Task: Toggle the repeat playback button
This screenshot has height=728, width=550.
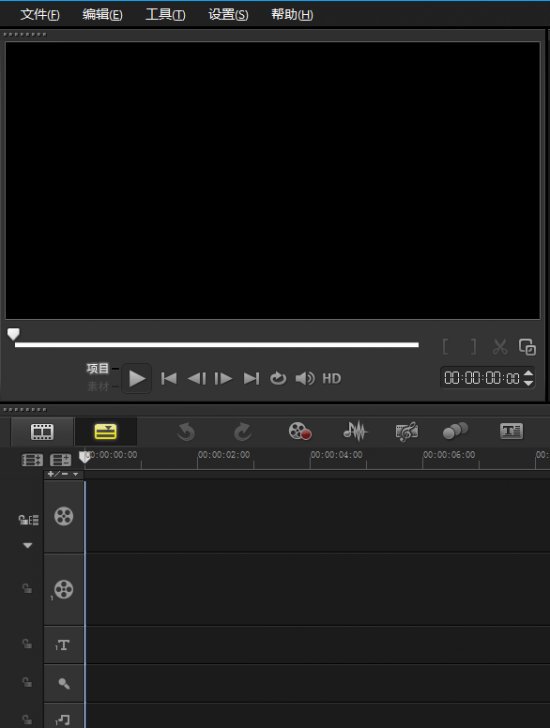Action: (278, 378)
